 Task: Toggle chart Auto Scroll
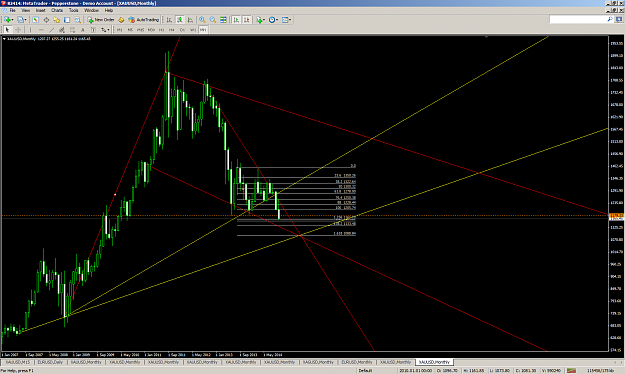tap(236, 20)
